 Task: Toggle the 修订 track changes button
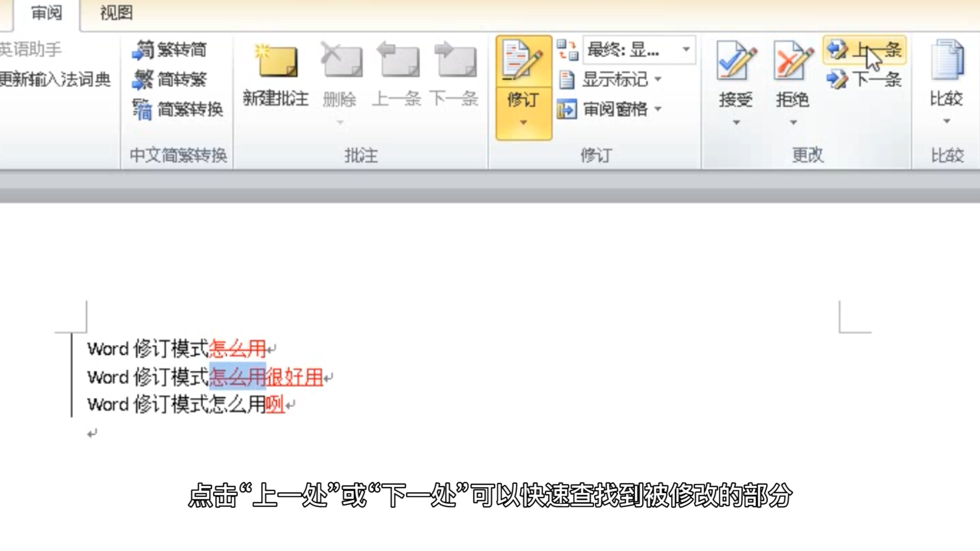click(523, 61)
